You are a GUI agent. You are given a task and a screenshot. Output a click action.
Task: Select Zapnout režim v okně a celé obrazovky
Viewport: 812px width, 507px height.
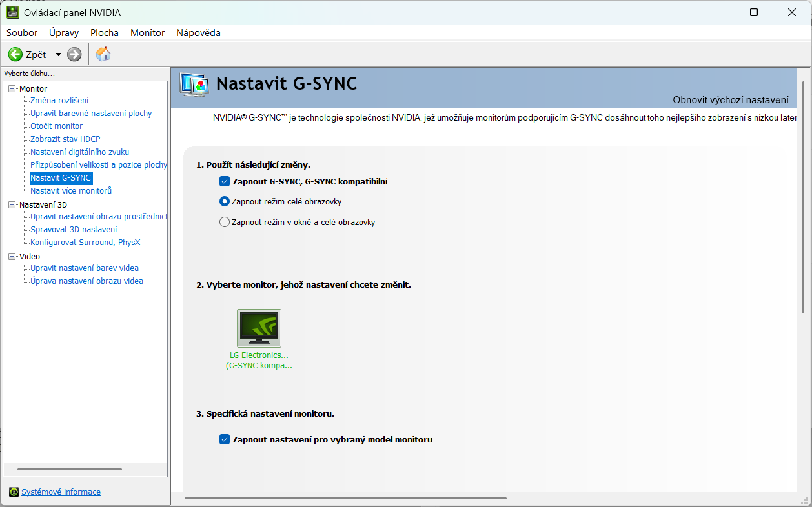pyautogui.click(x=225, y=222)
